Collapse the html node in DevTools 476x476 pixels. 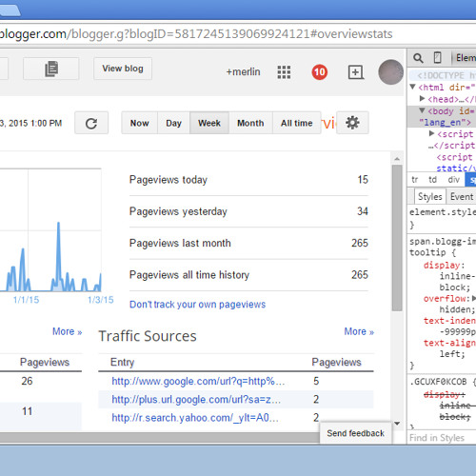pos(412,87)
